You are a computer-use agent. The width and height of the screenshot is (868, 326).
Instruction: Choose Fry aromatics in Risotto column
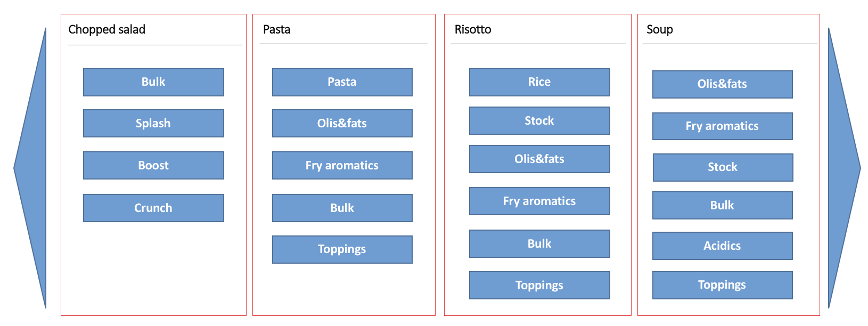(x=539, y=201)
